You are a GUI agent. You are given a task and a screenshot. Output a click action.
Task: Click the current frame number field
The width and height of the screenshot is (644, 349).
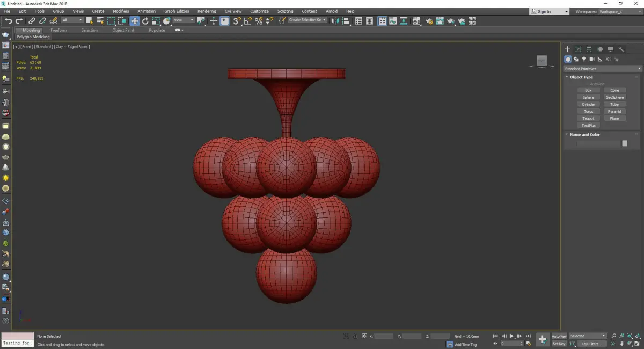(x=512, y=344)
